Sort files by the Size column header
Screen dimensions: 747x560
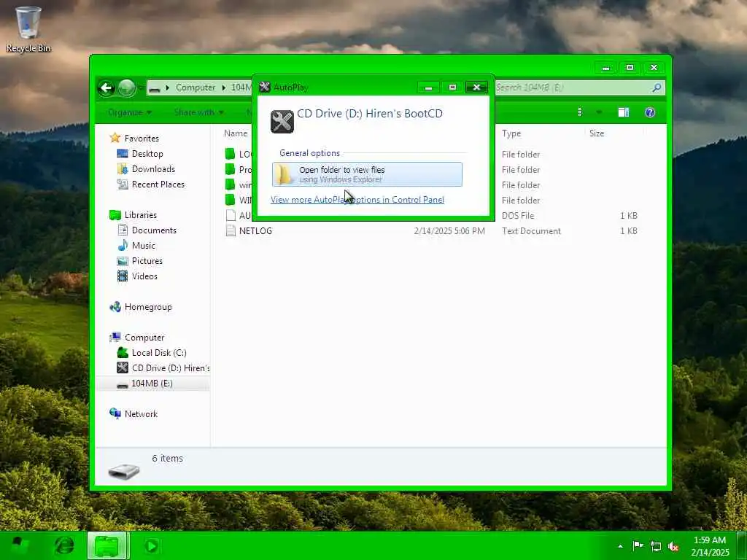pyautogui.click(x=597, y=133)
